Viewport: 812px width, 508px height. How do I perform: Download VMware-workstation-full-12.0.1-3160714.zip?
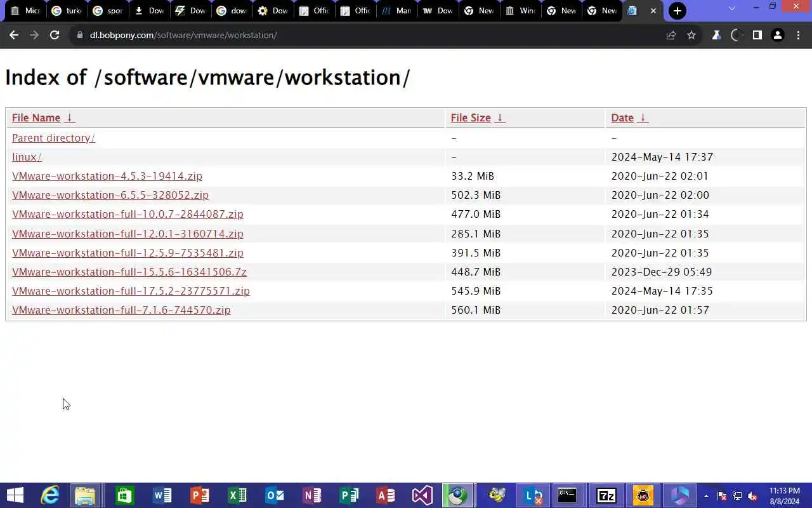[128, 234]
